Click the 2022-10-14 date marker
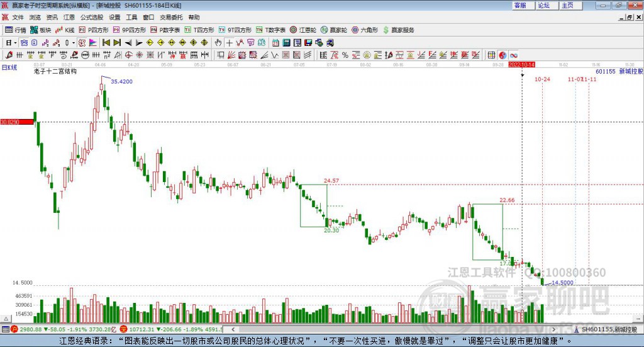The image size is (644, 347). click(521, 65)
